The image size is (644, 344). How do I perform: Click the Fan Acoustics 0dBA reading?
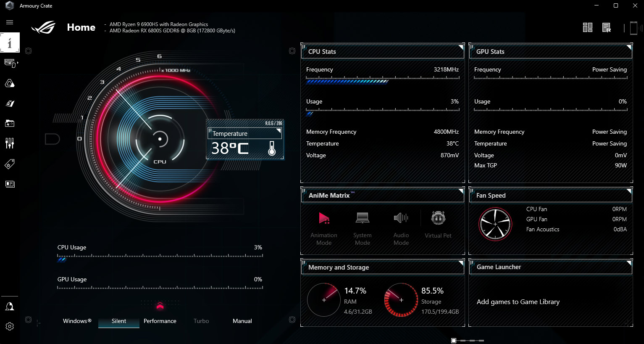point(620,229)
